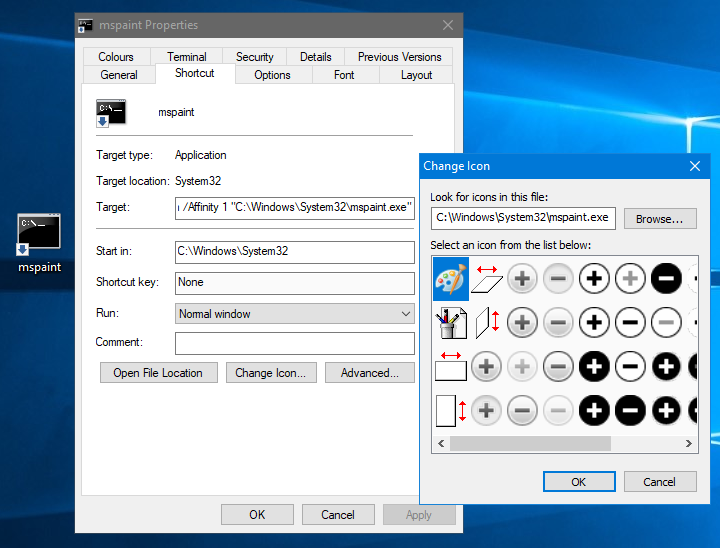
Task: Select solid black minus in vertical resize row
Action: [x=630, y=411]
